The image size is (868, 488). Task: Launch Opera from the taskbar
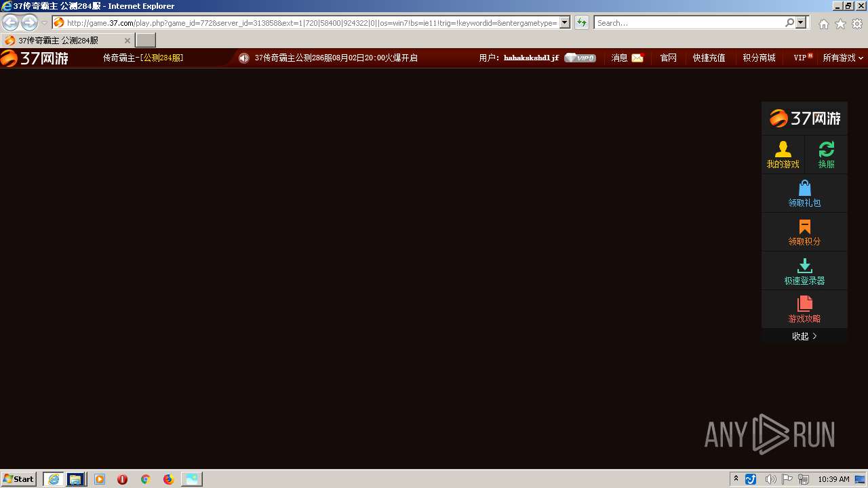[122, 479]
